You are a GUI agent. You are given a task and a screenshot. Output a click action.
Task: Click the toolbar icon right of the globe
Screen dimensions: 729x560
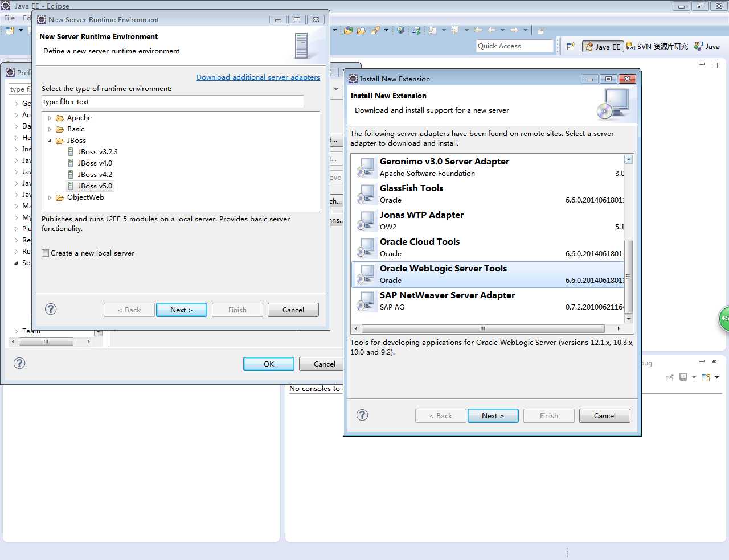click(417, 30)
